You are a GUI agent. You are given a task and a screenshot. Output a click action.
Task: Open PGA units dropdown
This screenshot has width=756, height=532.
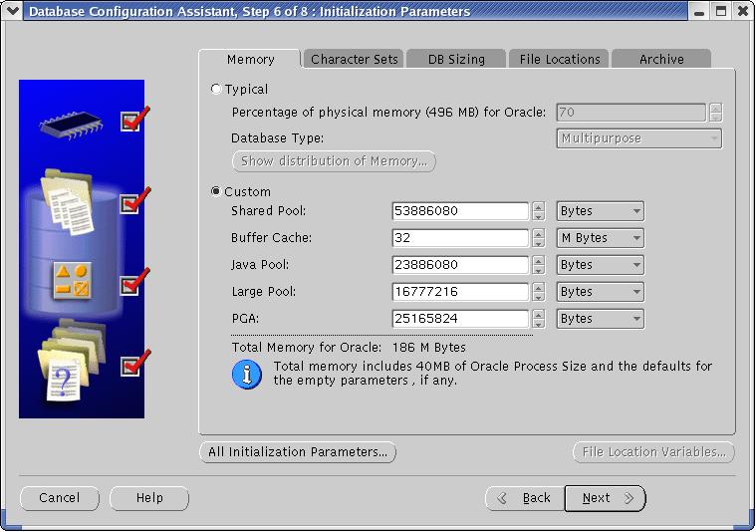pos(600,319)
